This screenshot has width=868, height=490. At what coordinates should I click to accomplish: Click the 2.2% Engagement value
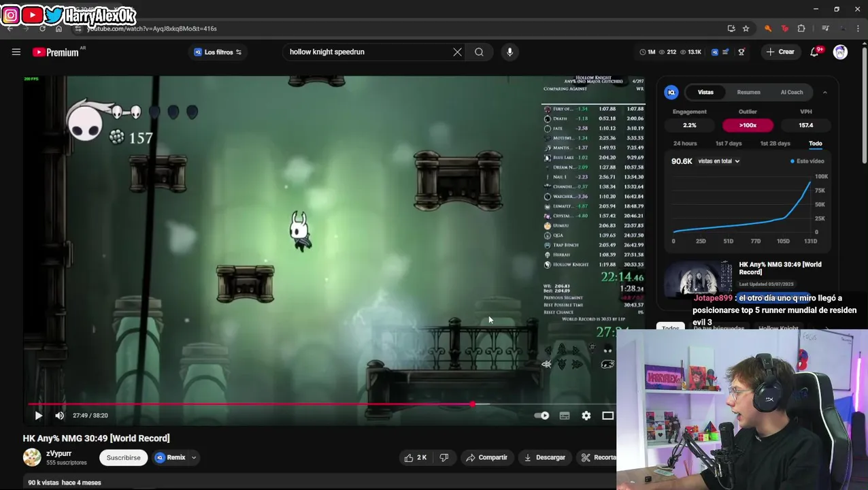tap(690, 125)
